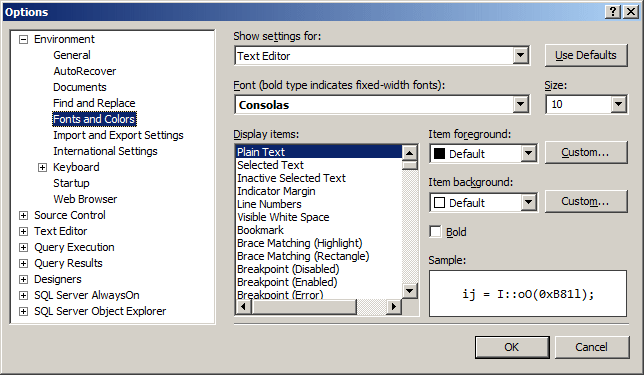
Task: Click the Display items scroll down arrow
Action: coord(409,291)
